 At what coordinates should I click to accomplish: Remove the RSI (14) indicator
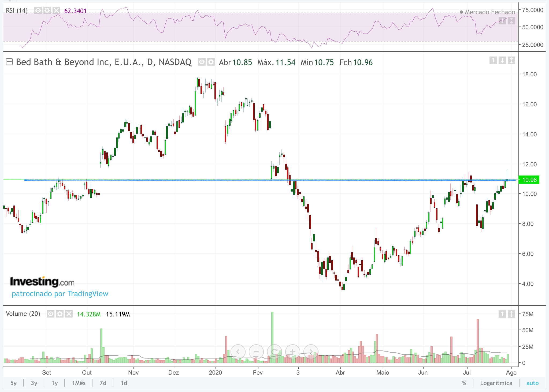[x=56, y=11]
